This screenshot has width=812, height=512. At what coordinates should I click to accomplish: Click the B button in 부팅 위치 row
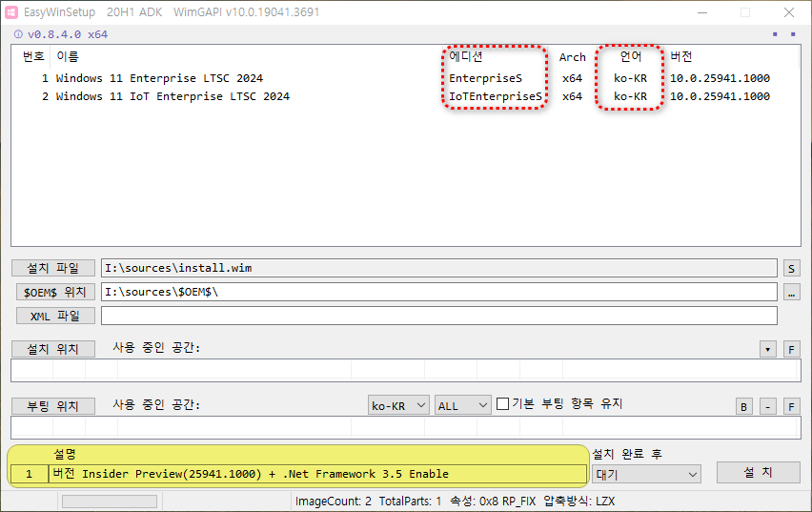pos(743,406)
